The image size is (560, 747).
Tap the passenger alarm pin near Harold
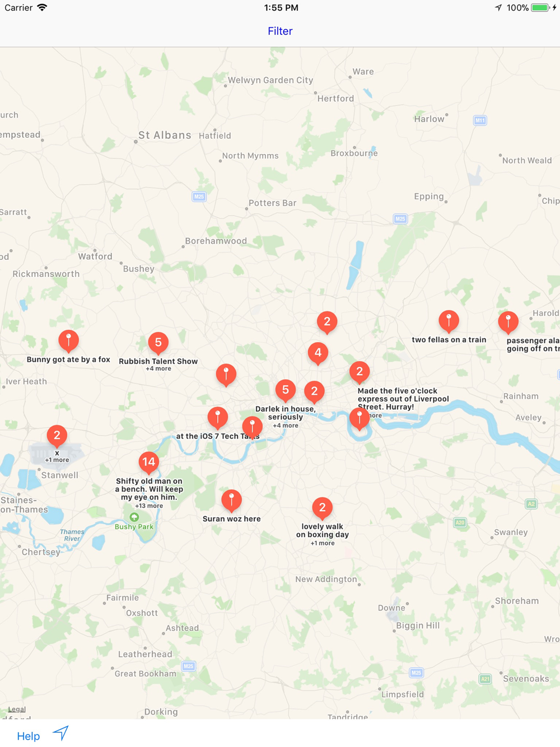pos(508,322)
